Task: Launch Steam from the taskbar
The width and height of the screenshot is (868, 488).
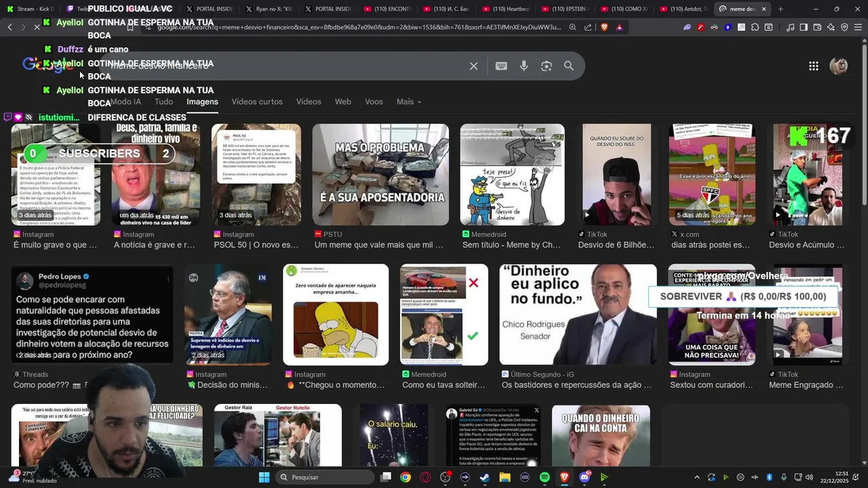Action: 485,477
